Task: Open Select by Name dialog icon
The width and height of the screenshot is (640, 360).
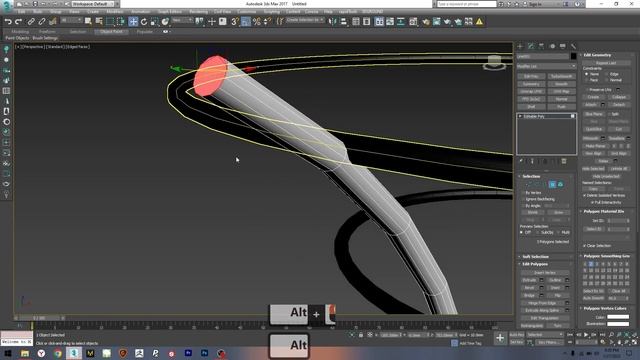Action: (99, 21)
